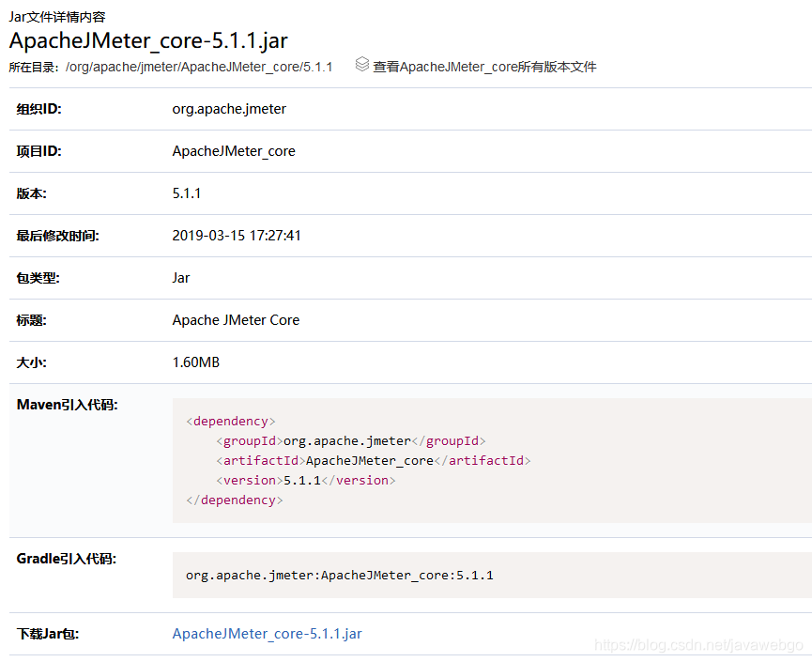Click the opening <dependency> tag line
Image resolution: width=812 pixels, height=662 pixels.
[x=230, y=421]
